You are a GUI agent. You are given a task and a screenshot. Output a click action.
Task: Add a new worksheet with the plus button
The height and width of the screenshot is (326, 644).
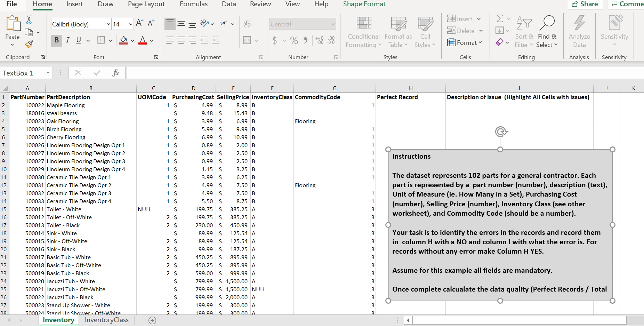[152, 320]
